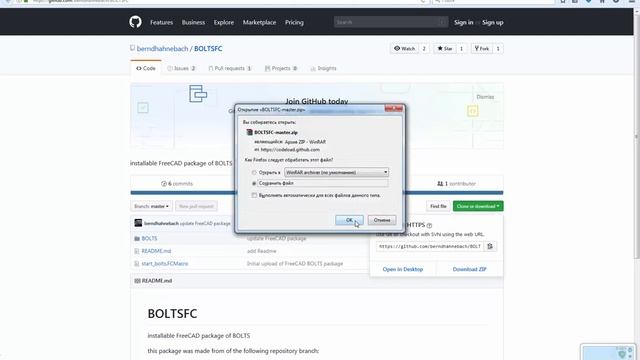Click the book icon in README.md header
The image size is (640, 360).
[137, 281]
